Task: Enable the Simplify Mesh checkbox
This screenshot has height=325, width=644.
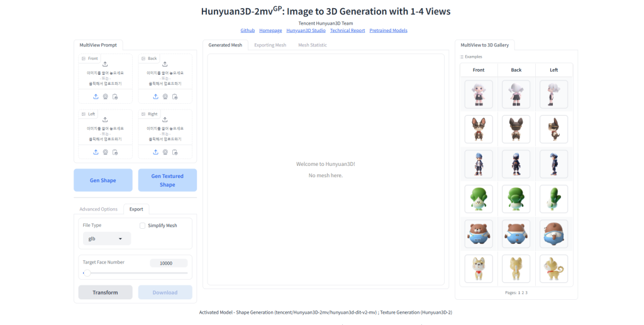Action: point(143,225)
